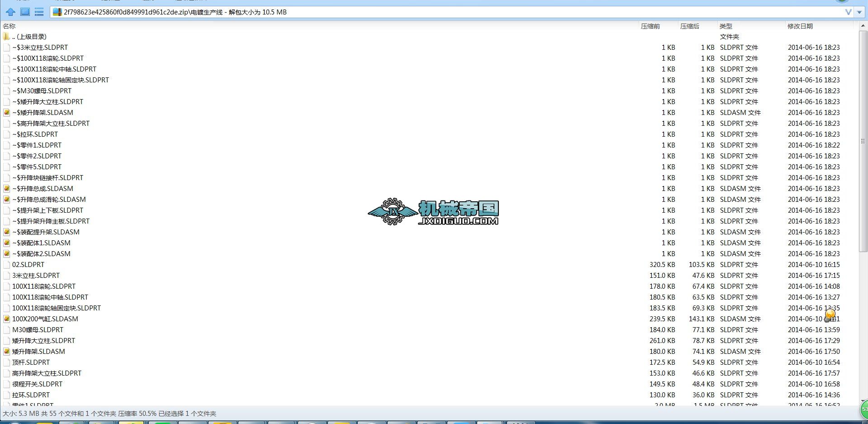Select file 3米立柱.SLDPRT
Image resolution: width=868 pixels, height=424 pixels.
click(x=36, y=276)
